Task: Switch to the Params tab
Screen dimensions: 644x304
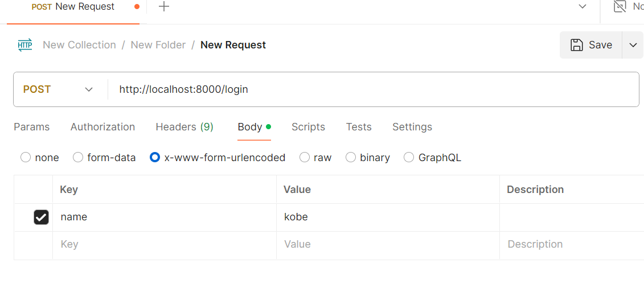Action: [x=31, y=127]
